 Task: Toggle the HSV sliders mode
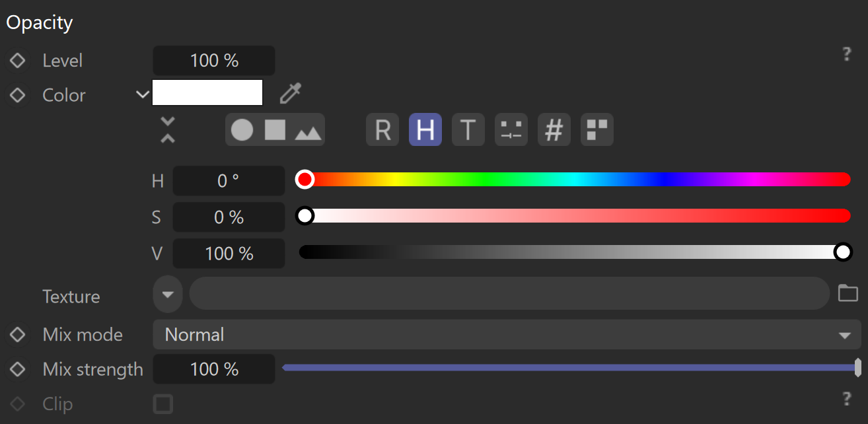point(425,129)
